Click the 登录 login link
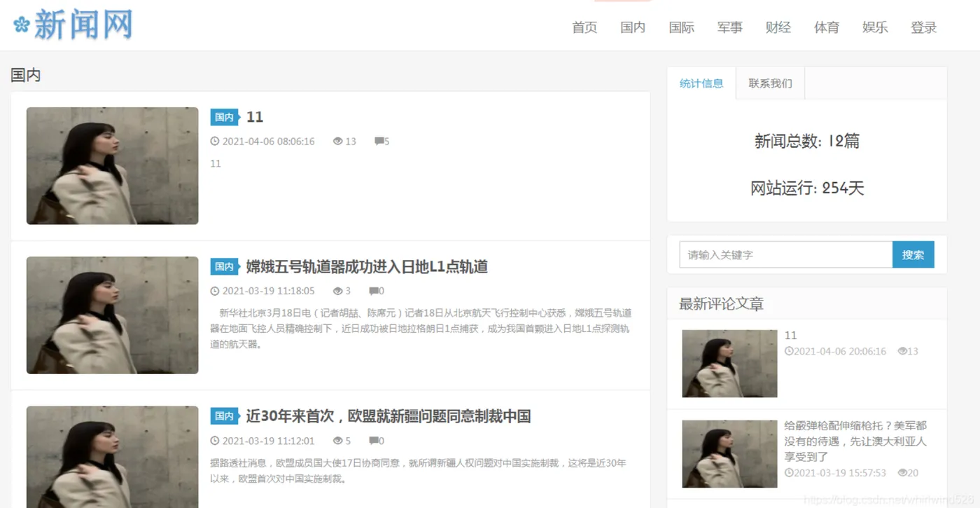This screenshot has height=508, width=980. [923, 27]
